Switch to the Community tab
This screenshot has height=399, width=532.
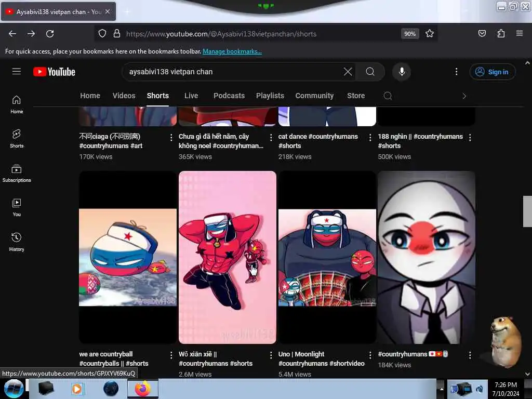click(314, 96)
